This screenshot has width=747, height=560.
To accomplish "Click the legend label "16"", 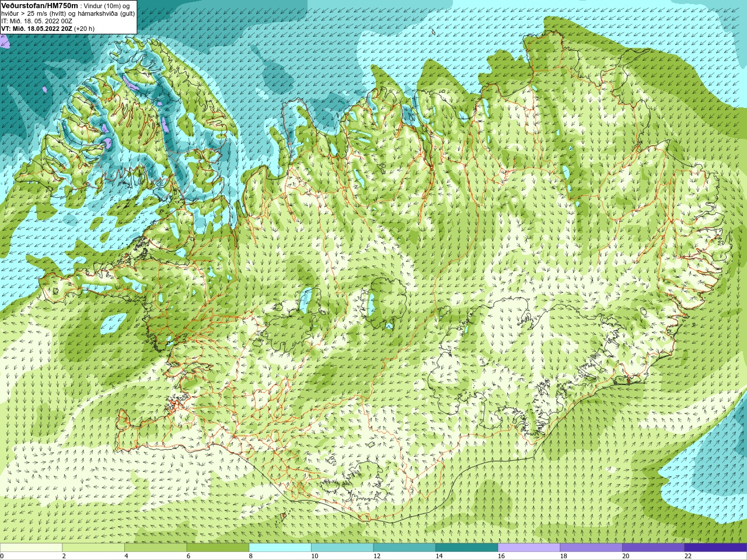I will 501,556.
